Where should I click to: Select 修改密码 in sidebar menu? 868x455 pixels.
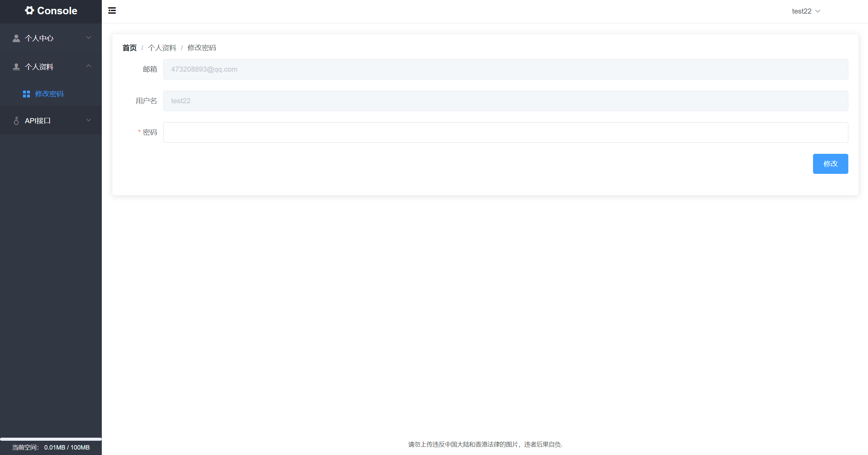(49, 94)
